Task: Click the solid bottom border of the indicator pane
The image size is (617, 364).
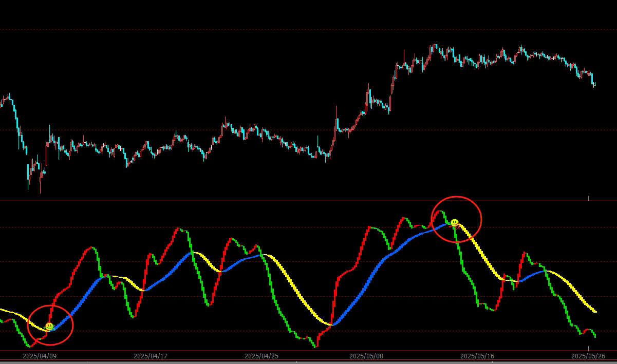Action: [308, 351]
